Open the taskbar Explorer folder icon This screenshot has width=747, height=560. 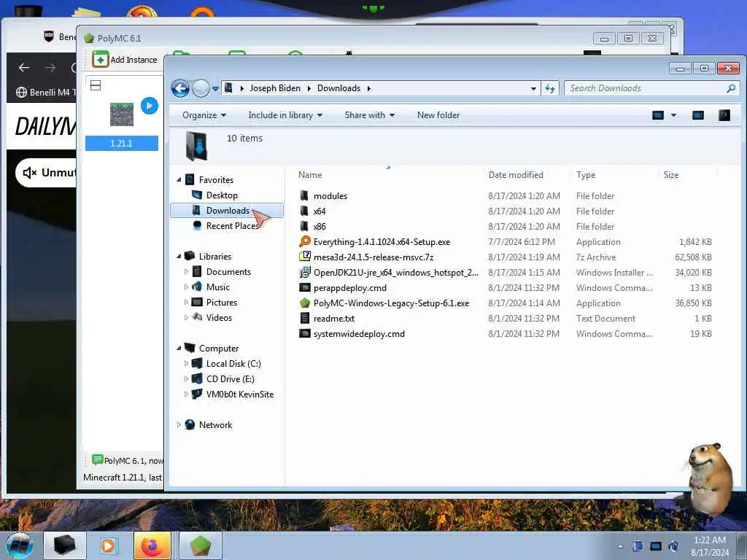pos(65,545)
